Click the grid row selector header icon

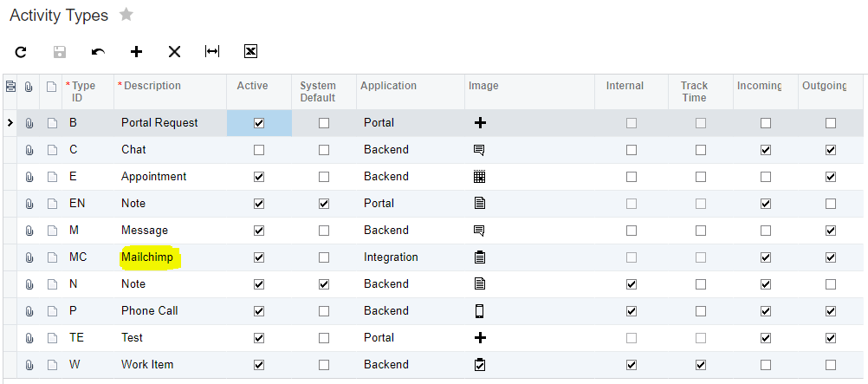[10, 86]
